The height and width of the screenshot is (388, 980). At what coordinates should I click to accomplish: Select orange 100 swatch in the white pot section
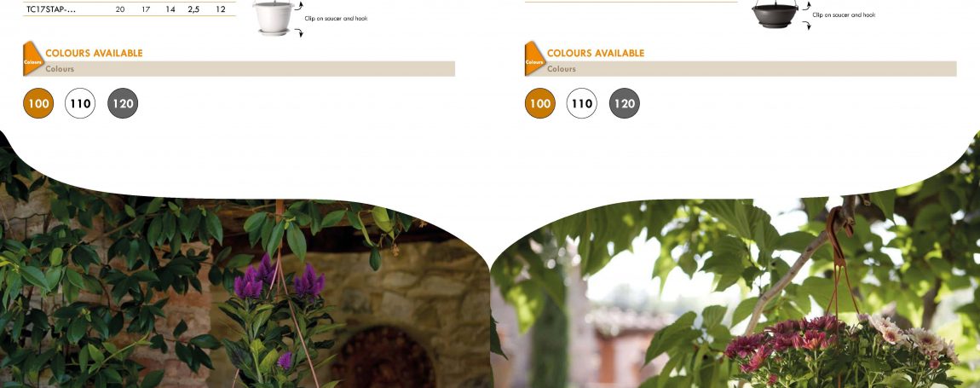coord(38,103)
